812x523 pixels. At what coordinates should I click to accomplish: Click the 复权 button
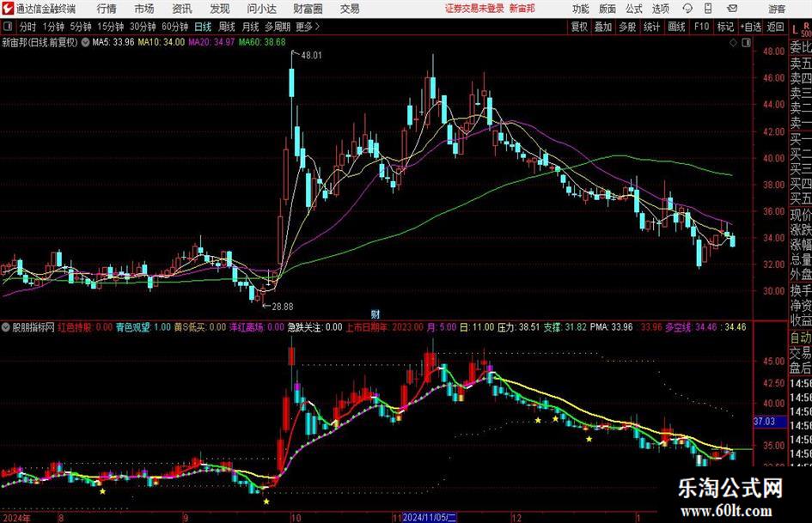[x=579, y=27]
